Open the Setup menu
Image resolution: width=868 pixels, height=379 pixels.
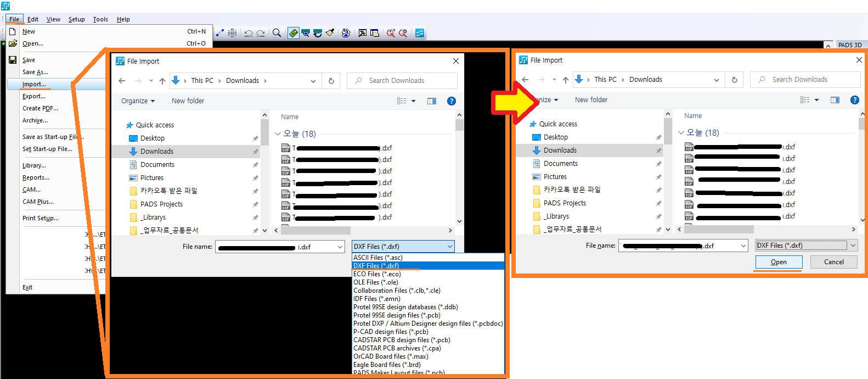pyautogui.click(x=76, y=19)
